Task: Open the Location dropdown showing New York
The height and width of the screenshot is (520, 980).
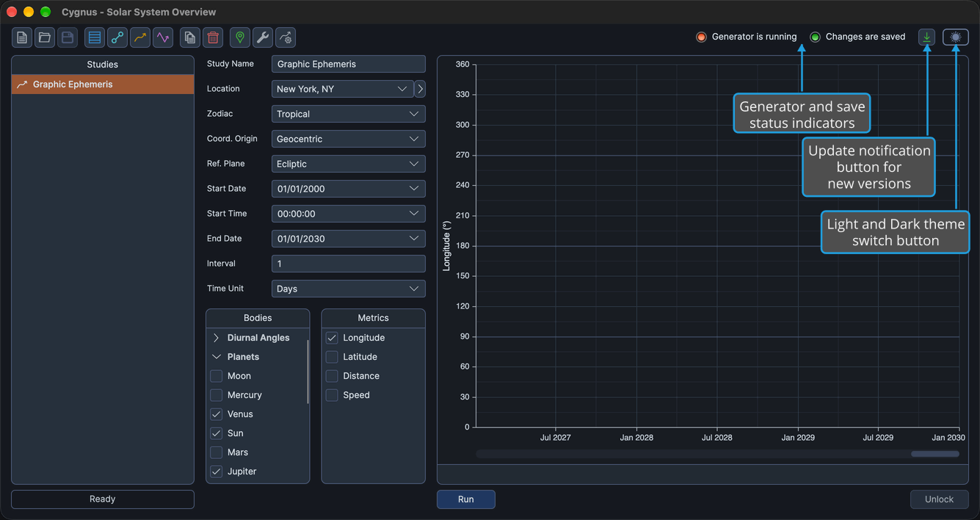Action: pyautogui.click(x=342, y=89)
